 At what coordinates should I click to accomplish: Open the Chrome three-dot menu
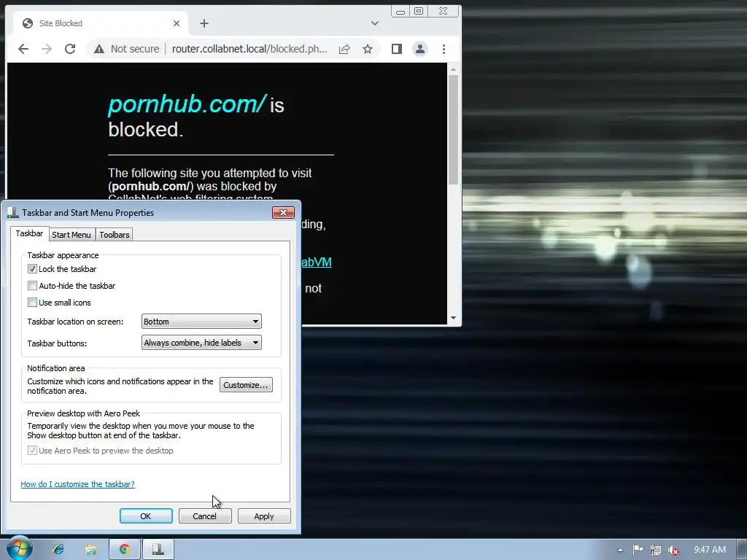444,49
